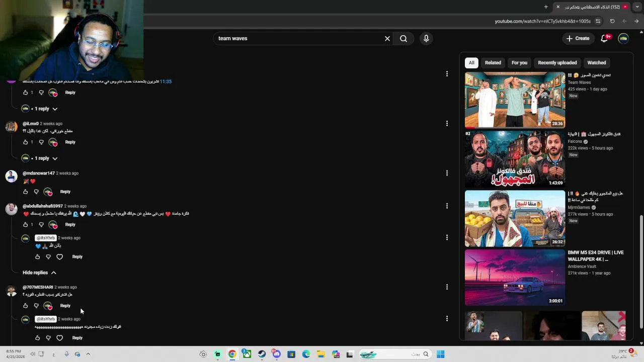644x362 pixels.
Task: Click the magnifier search button
Action: click(404, 38)
